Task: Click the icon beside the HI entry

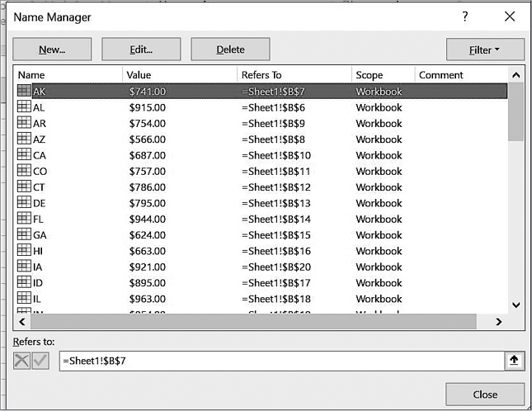Action: pos(24,251)
